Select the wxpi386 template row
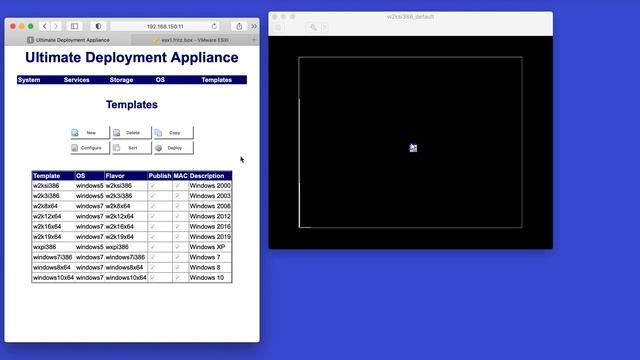This screenshot has height=360, width=640. (x=132, y=247)
